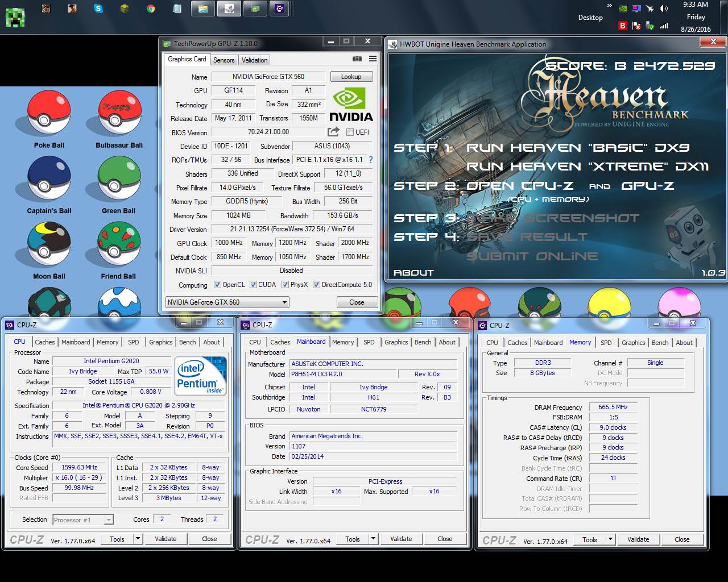This screenshot has width=728, height=582.
Task: Click Tools button in CPU-Z CPU window
Action: click(x=117, y=539)
